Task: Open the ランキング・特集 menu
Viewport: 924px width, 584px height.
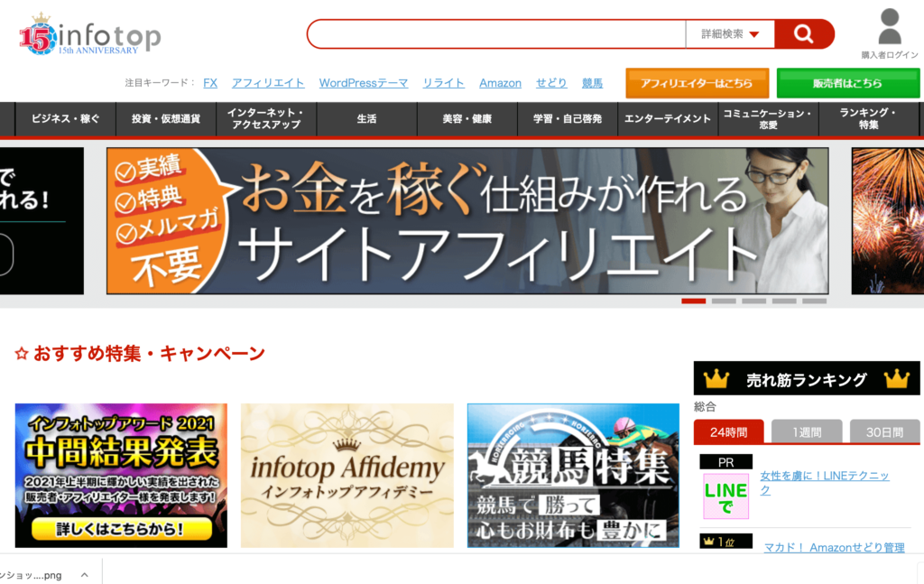Action: pyautogui.click(x=868, y=119)
